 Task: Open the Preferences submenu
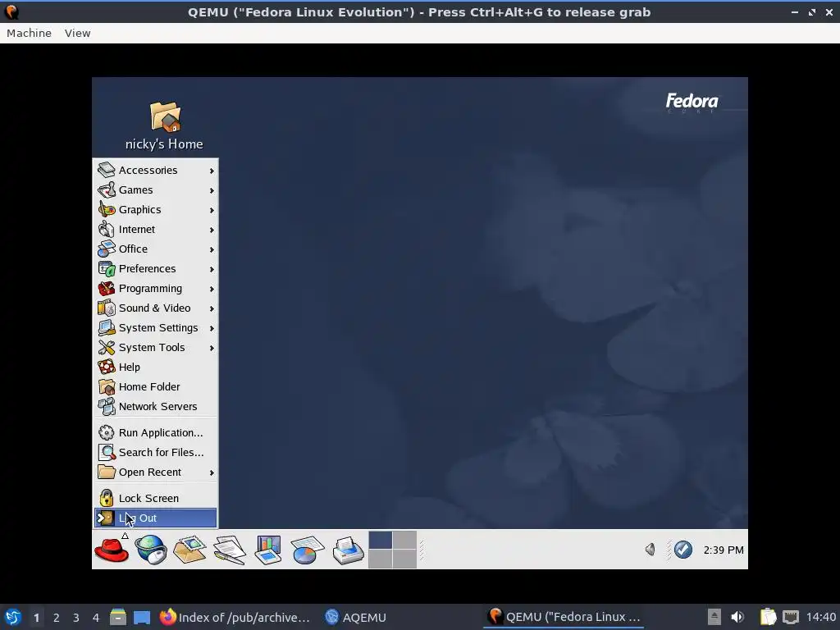point(156,269)
